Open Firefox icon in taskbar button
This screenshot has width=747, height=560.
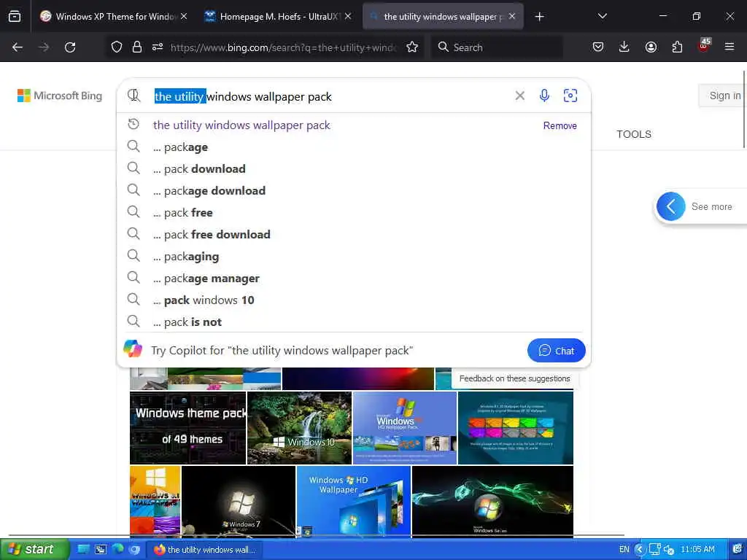pos(159,550)
